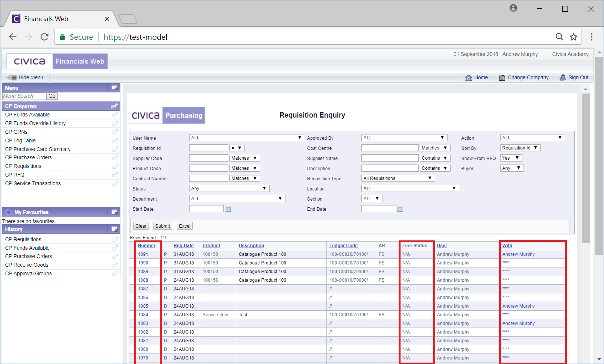Click Sign Out in top bar

point(574,77)
